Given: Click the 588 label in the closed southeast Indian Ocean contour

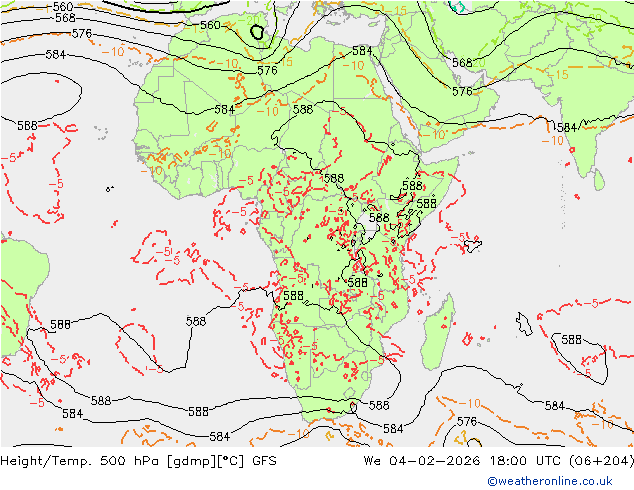Looking at the screenshot, I should pyautogui.click(x=571, y=340).
